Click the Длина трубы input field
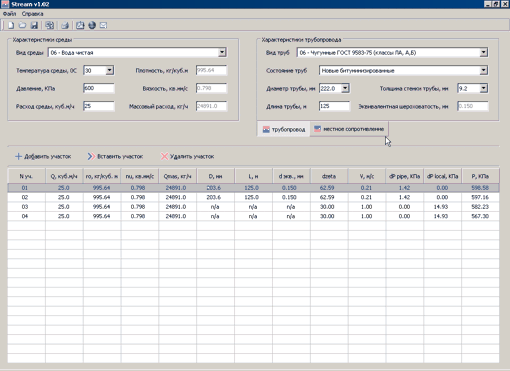This screenshot has height=371, width=510. click(x=334, y=106)
